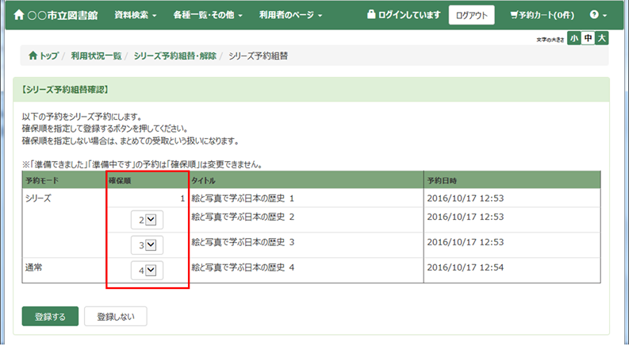Image resolution: width=644 pixels, height=354 pixels.
Task: Open the 資料検索 menu
Action: (x=135, y=15)
